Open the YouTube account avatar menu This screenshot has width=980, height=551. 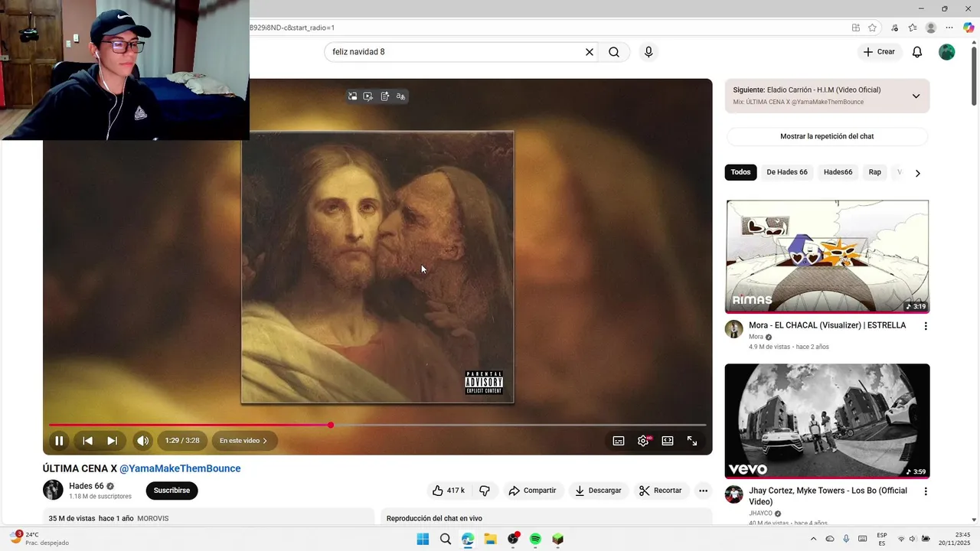(x=947, y=52)
